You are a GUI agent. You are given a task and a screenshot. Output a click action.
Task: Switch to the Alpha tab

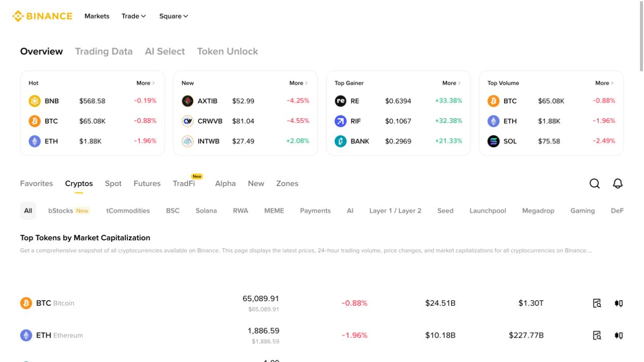pyautogui.click(x=225, y=184)
